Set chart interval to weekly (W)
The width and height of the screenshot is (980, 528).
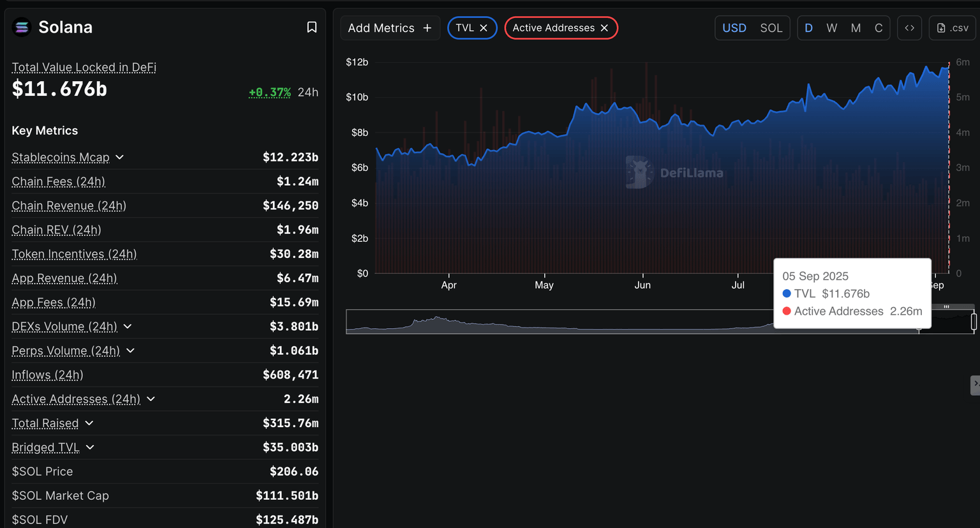(831, 28)
